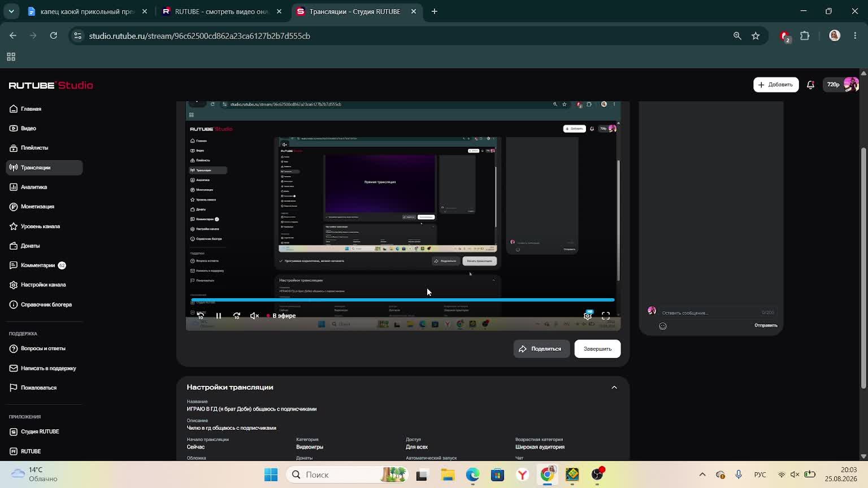Click the Добавить button

point(776,85)
